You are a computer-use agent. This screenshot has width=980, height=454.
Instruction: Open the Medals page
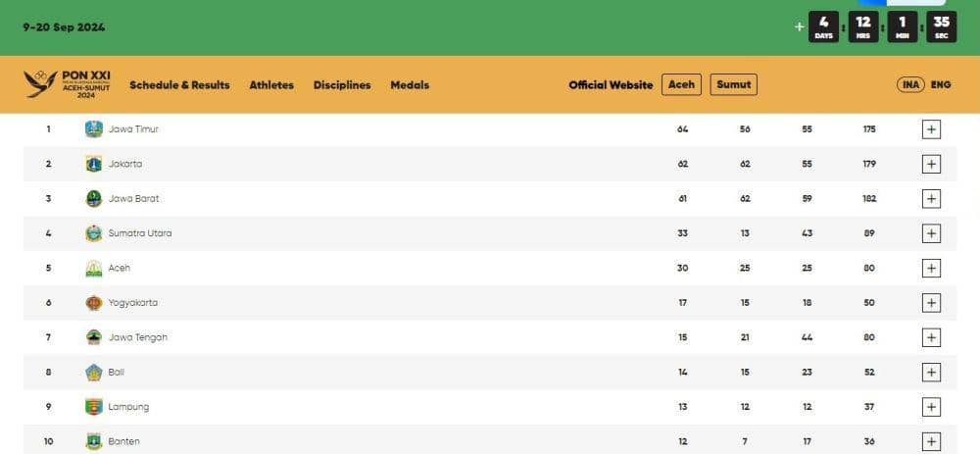[x=410, y=85]
